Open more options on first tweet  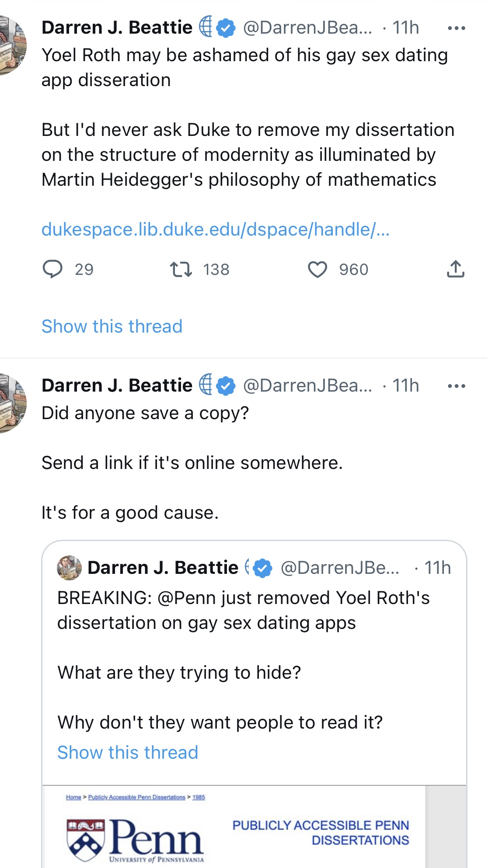(x=457, y=28)
